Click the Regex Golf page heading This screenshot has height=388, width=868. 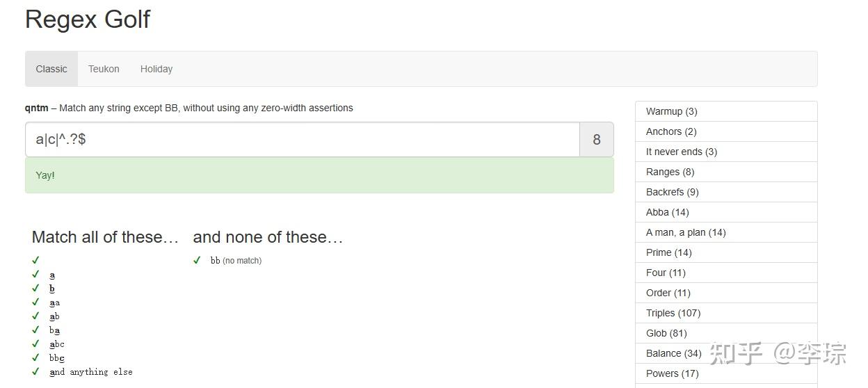[x=88, y=19]
